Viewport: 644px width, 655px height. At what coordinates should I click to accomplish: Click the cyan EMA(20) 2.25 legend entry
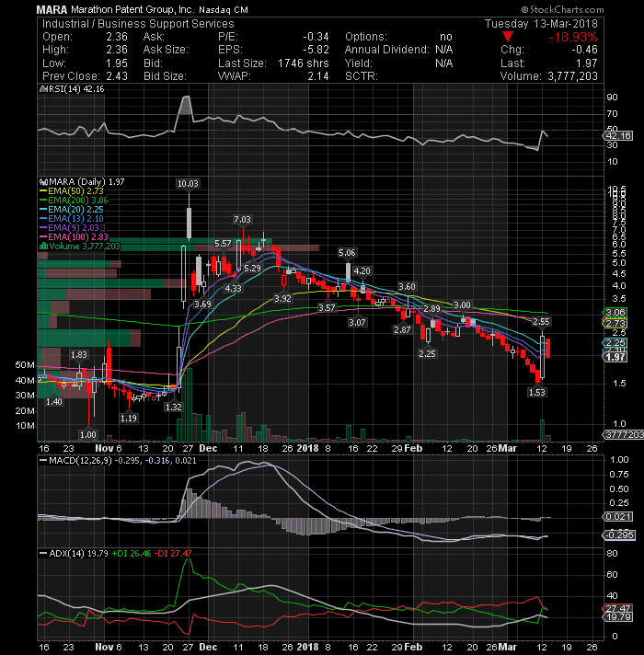72,210
